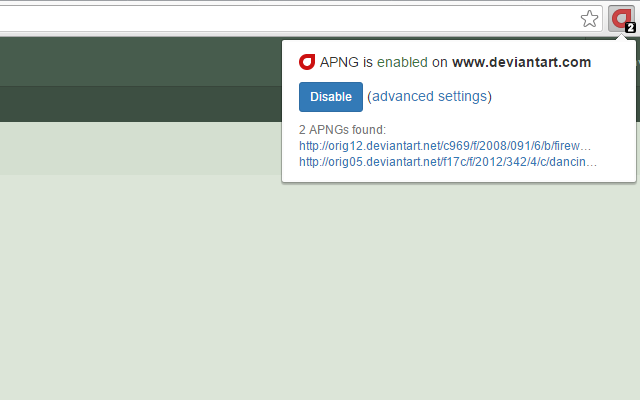This screenshot has width=640, height=400.
Task: Click the APNG extension icon in toolbar
Action: coord(621,19)
